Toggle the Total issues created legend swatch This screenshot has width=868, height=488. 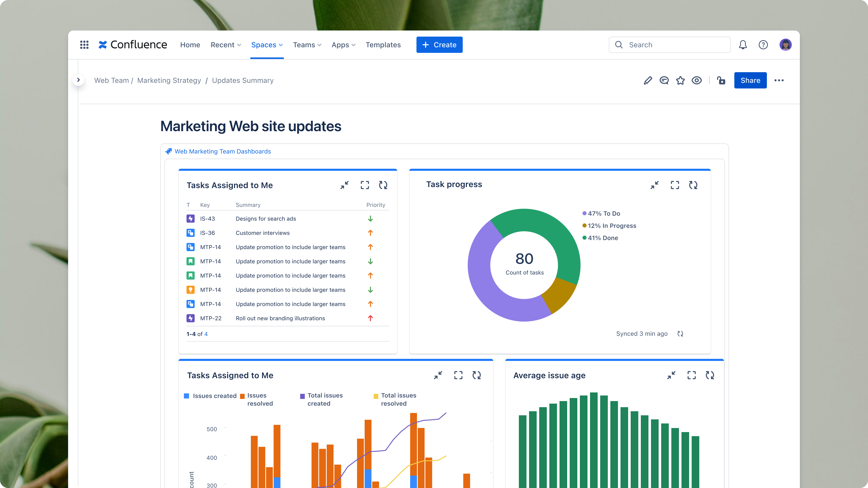302,396
